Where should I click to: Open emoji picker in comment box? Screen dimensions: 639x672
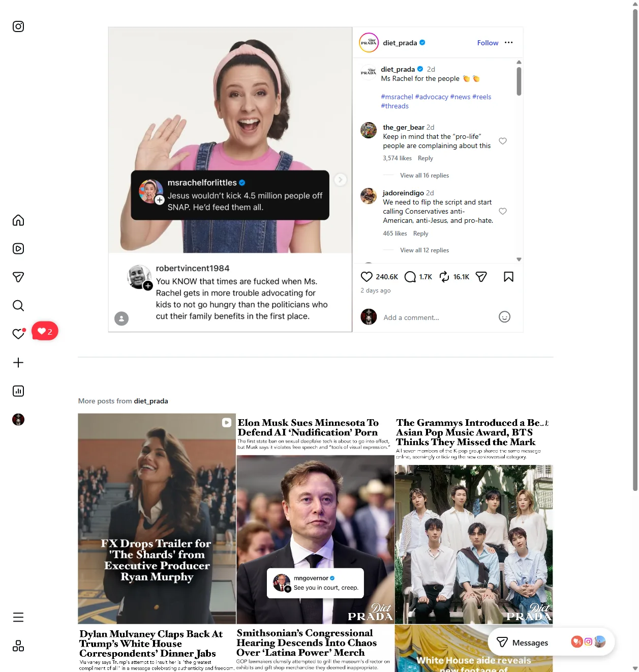coord(504,317)
